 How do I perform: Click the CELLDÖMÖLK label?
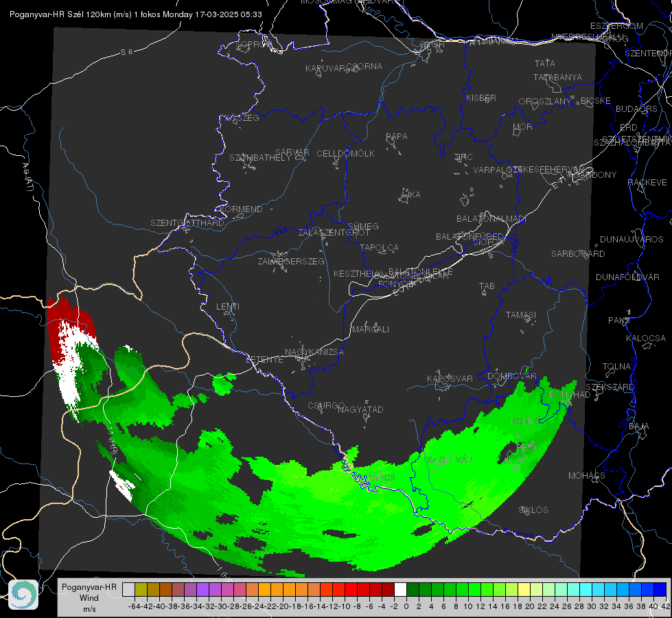pyautogui.click(x=345, y=154)
